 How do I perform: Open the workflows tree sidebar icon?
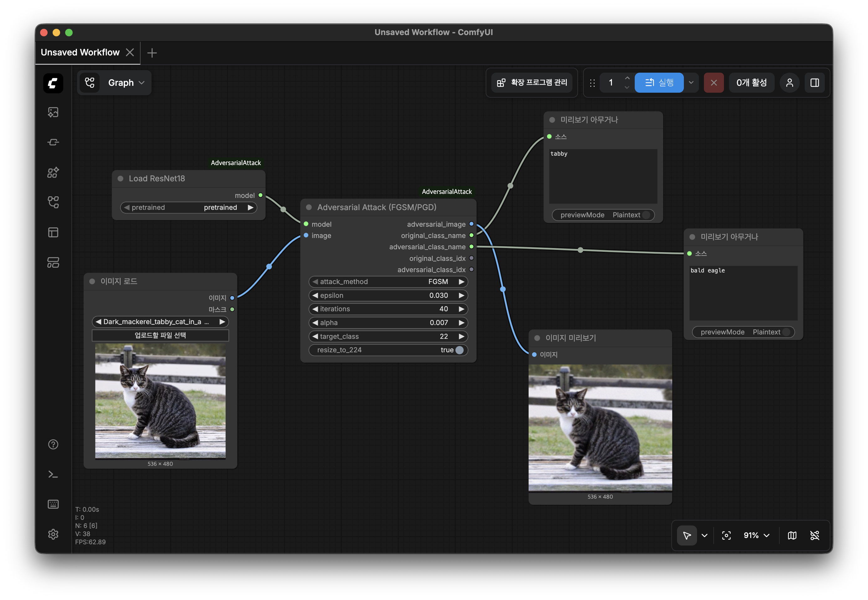(53, 202)
